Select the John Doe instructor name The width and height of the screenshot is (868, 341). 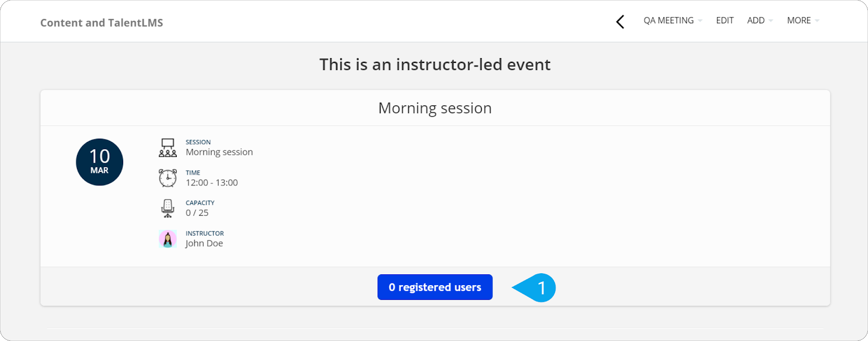pos(204,243)
